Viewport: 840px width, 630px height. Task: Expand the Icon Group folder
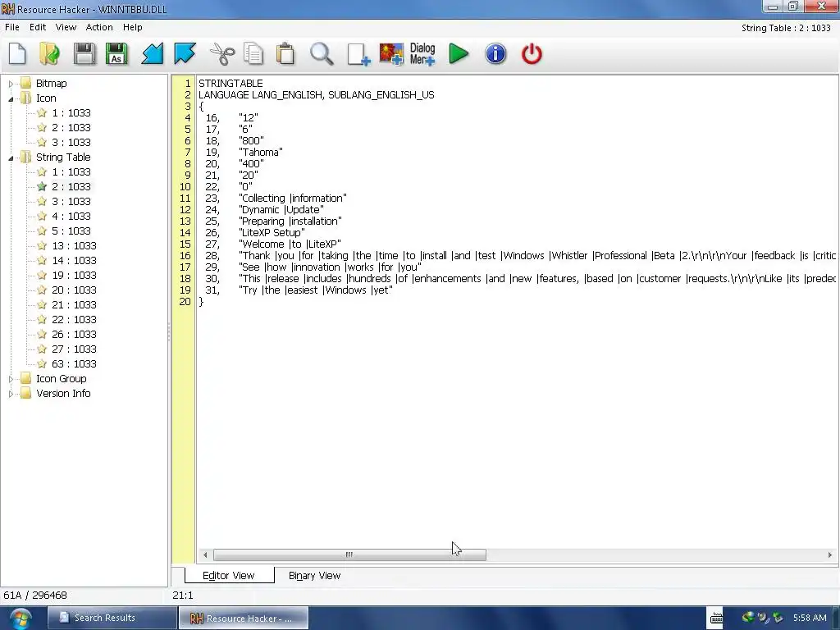coord(11,379)
